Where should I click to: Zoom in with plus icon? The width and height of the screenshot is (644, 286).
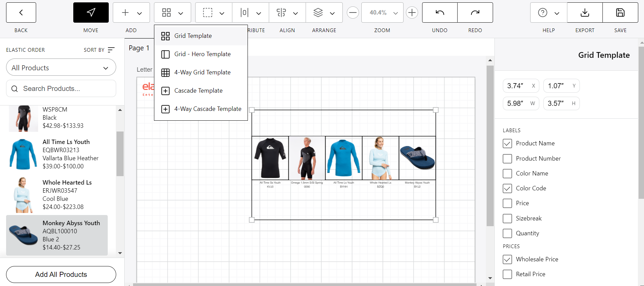412,13
